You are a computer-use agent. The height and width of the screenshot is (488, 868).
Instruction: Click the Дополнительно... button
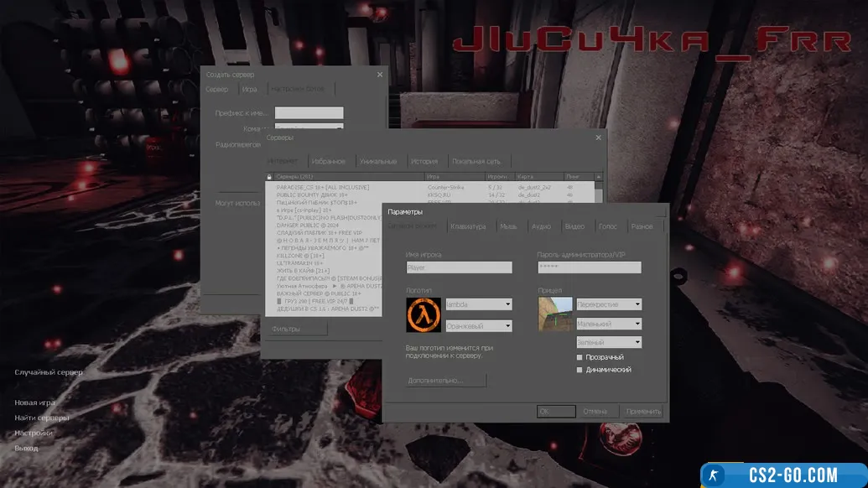[x=446, y=380]
